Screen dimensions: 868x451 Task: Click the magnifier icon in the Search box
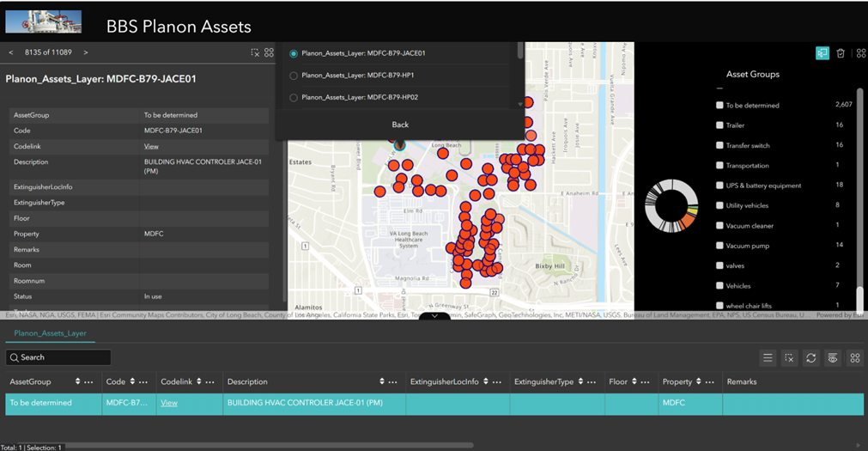coord(15,357)
